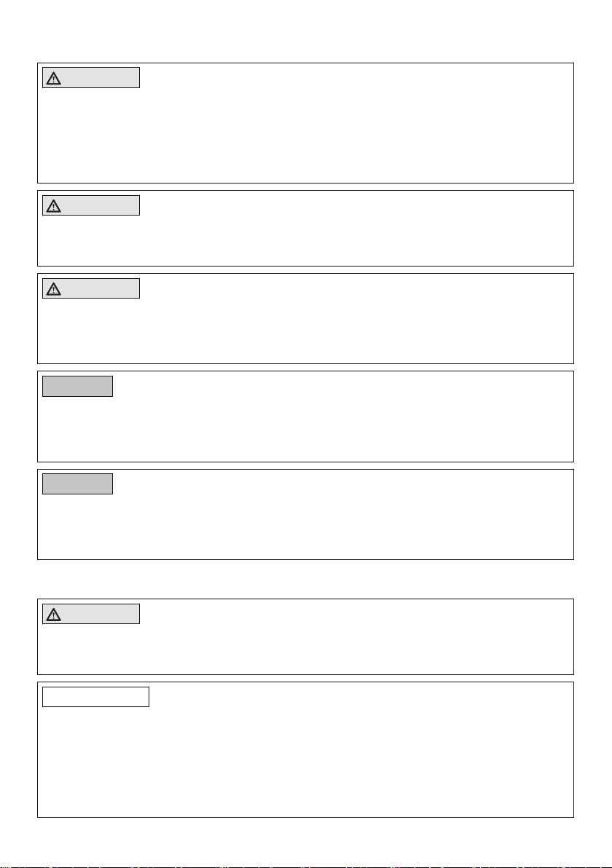The image size is (612, 868).
Task: Select the light gray label in the second box
Action: point(91,205)
